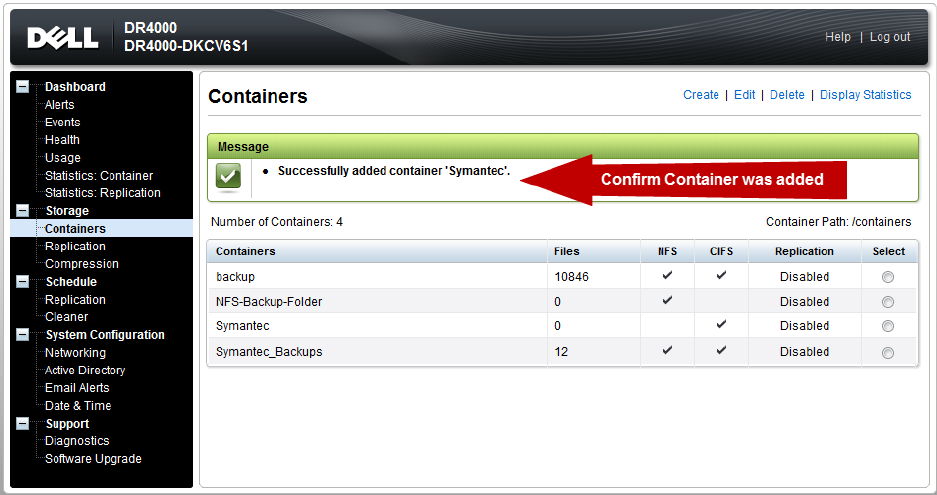Collapse the System Configuration section
The height and width of the screenshot is (495, 937).
pyautogui.click(x=23, y=335)
